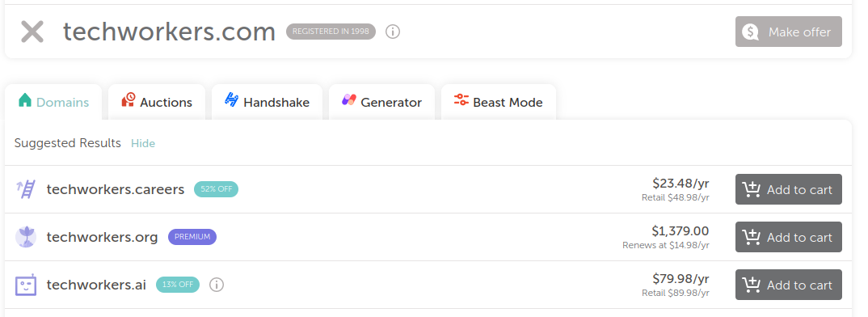Select the Generator tab
Image resolution: width=868 pixels, height=317 pixels.
coord(381,102)
